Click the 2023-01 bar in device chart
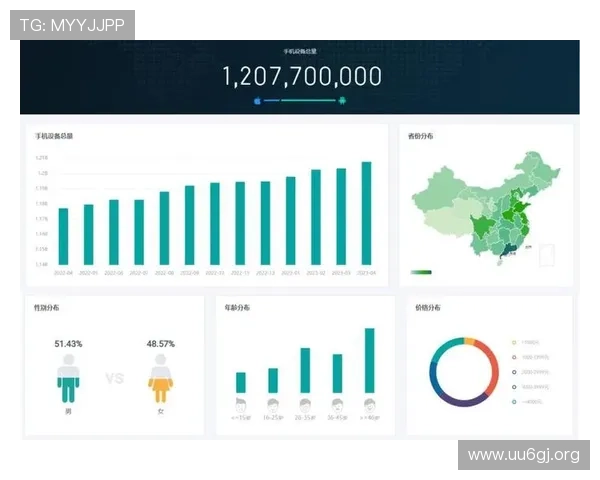The image size is (600, 480). point(290,221)
